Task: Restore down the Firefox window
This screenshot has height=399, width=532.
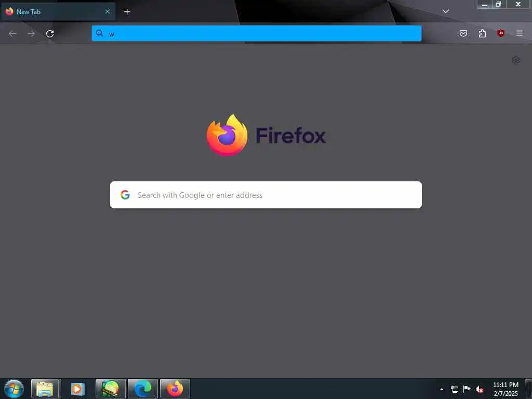Action: point(498,4)
